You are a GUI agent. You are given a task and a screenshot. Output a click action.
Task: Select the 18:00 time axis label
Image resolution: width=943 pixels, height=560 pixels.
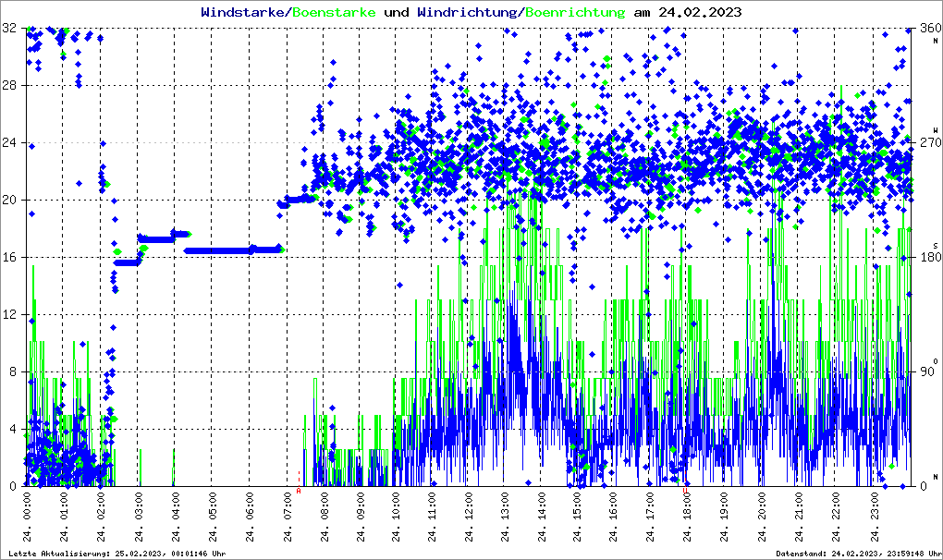(x=690, y=517)
